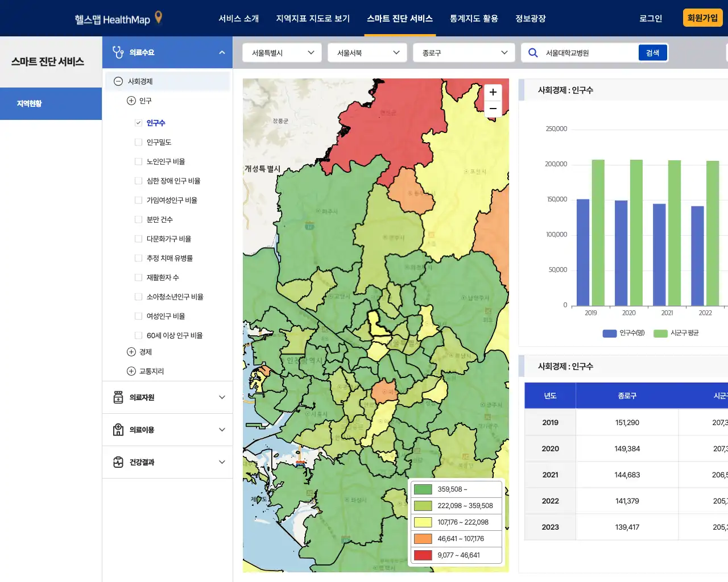Image resolution: width=728 pixels, height=582 pixels.
Task: Click the map zoom out minus button
Action: (x=493, y=109)
